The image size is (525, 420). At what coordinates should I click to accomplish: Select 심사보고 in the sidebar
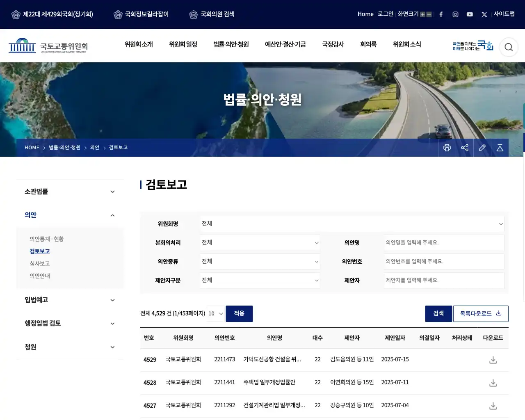pos(40,264)
